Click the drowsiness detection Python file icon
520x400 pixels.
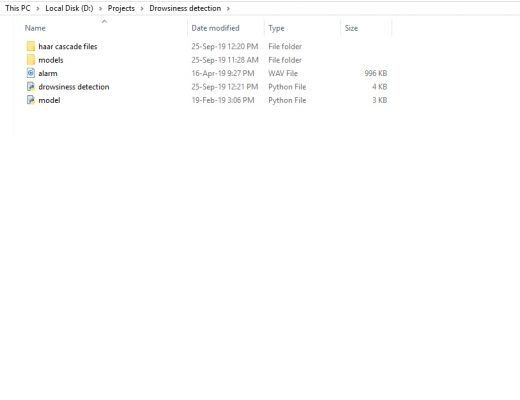point(31,87)
